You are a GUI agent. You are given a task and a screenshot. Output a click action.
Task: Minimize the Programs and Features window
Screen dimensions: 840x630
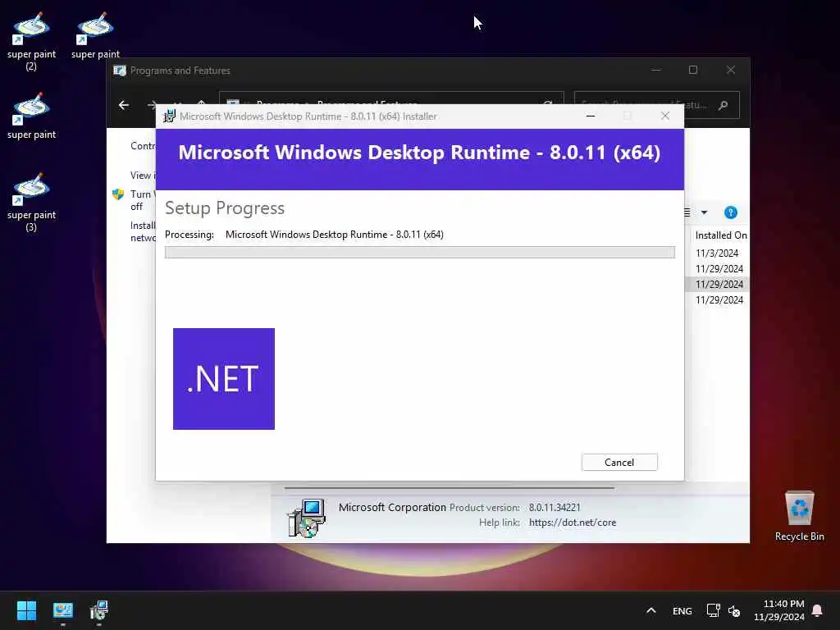pyautogui.click(x=655, y=71)
